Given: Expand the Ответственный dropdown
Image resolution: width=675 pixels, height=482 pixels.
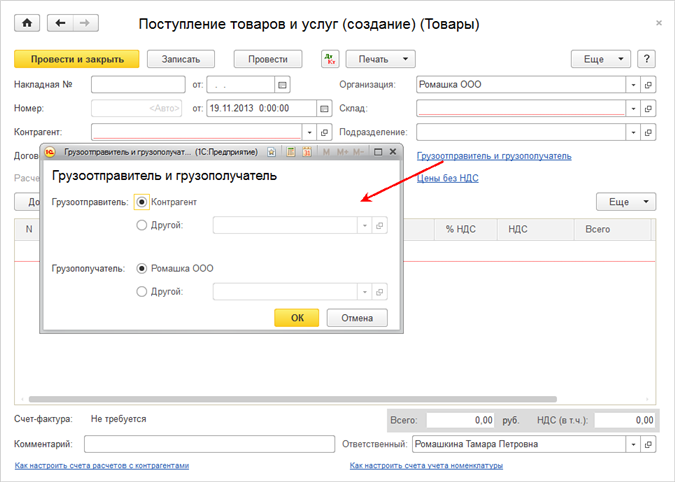Looking at the screenshot, I should [x=633, y=444].
